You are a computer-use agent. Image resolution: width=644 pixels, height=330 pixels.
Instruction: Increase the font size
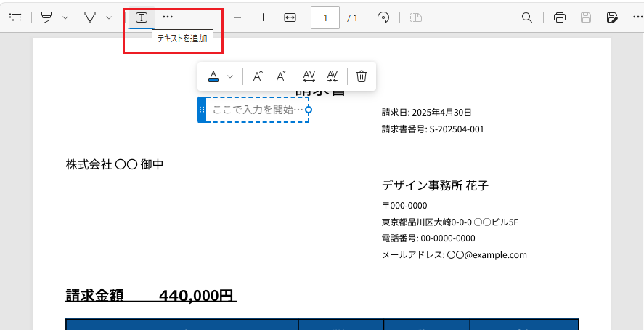click(258, 76)
